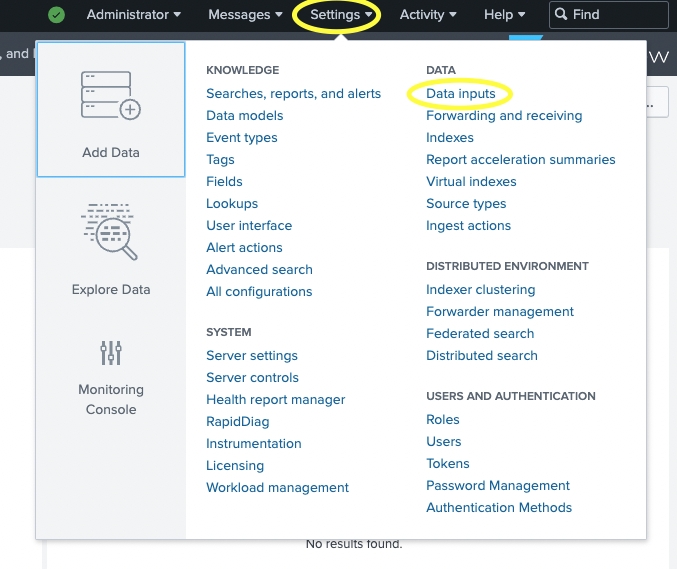This screenshot has width=677, height=569.
Task: Open Source types configuration
Action: [x=466, y=204]
